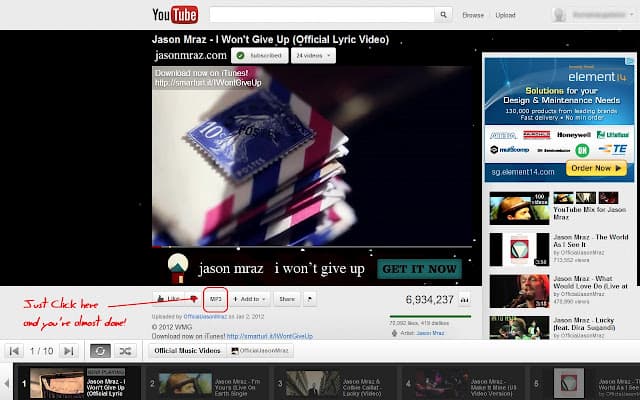The height and width of the screenshot is (400, 640).
Task: Open the Upload menu item
Action: pyautogui.click(x=506, y=15)
